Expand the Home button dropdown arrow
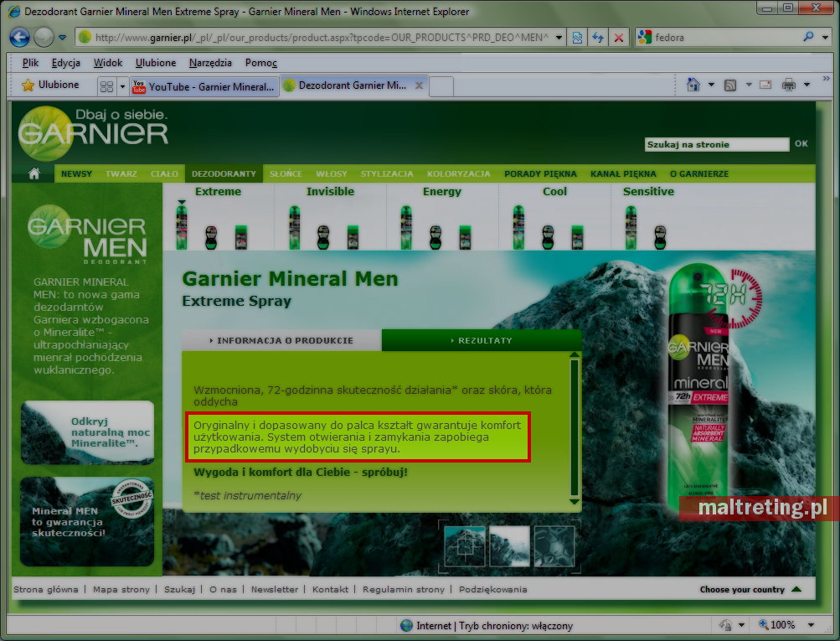Screen dimensions: 840x641 [x=711, y=85]
